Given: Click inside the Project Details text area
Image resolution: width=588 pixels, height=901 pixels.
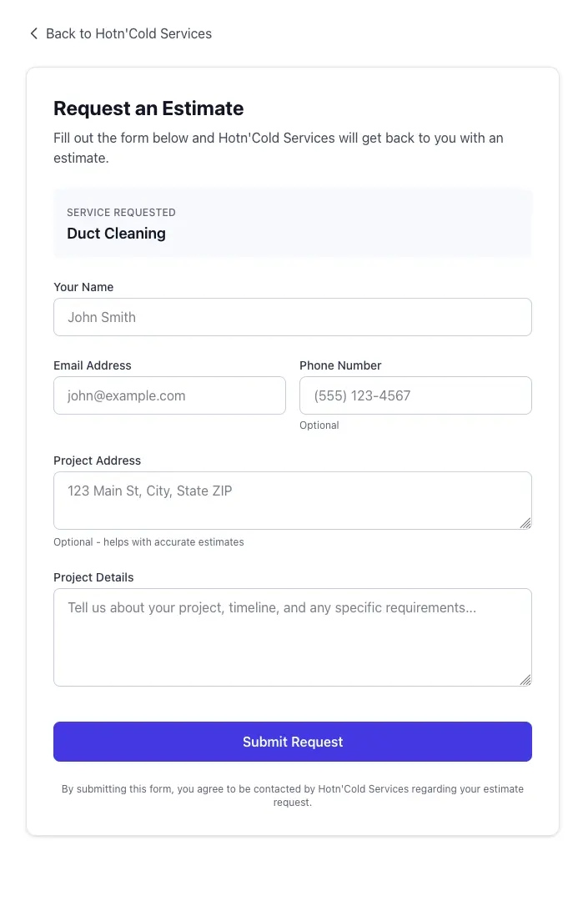Looking at the screenshot, I should pos(292,634).
